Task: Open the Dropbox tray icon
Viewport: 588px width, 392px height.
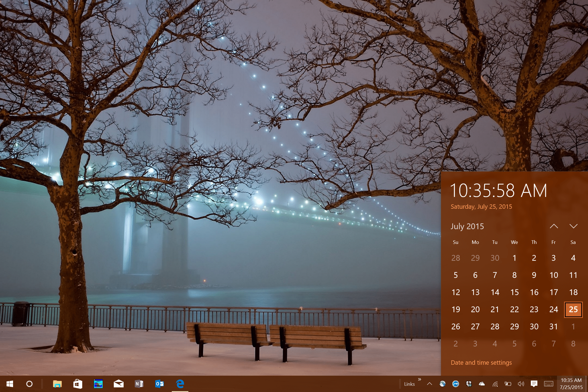Action: (x=469, y=384)
